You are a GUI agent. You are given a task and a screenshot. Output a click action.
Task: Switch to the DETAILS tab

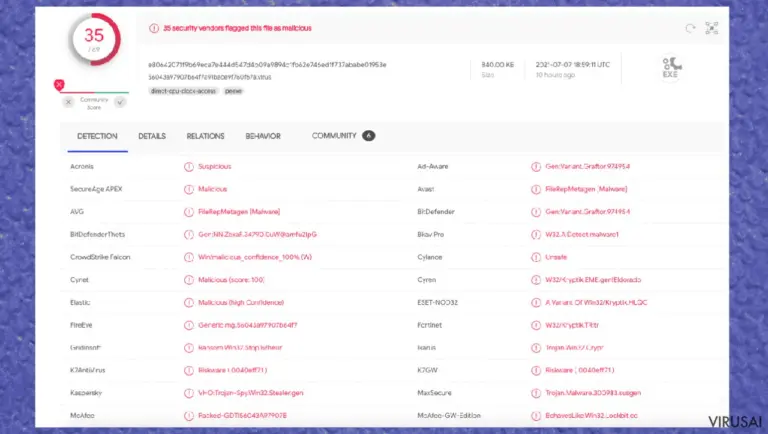point(152,136)
